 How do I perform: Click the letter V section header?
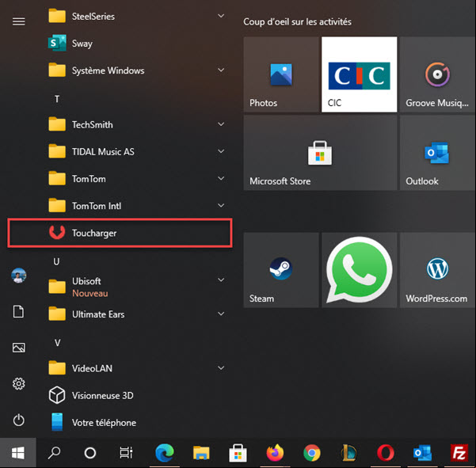pyautogui.click(x=57, y=343)
